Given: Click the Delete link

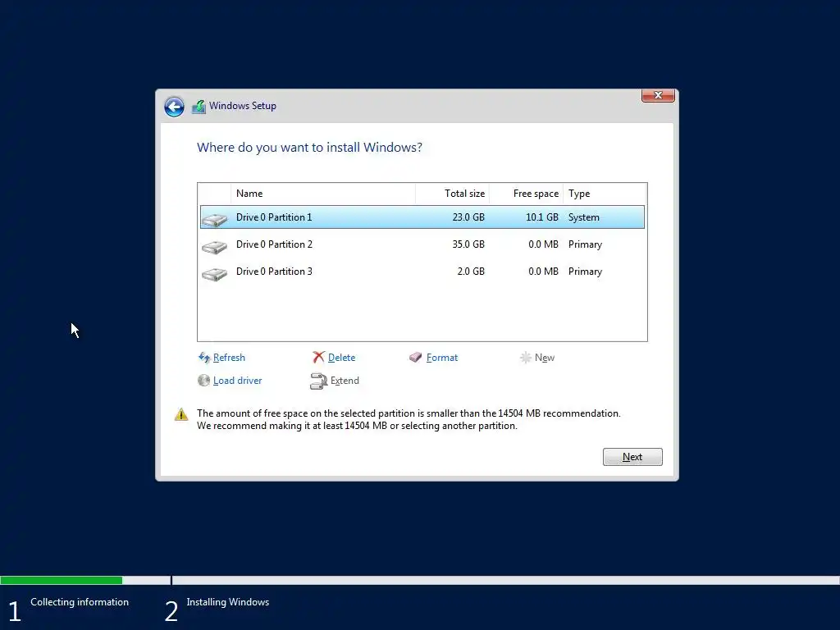Looking at the screenshot, I should point(341,358).
